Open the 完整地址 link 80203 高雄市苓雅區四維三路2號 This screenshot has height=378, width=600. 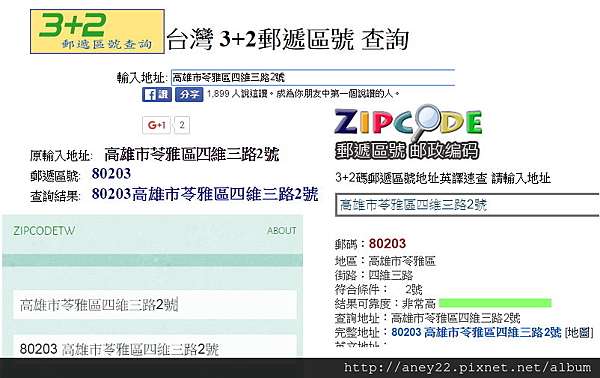coord(476,332)
